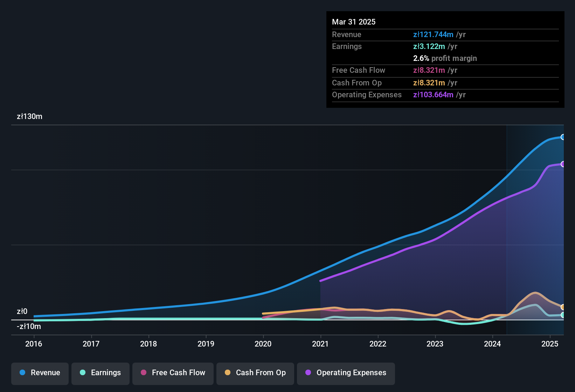Click the teal Earnings legend dot

[83, 373]
